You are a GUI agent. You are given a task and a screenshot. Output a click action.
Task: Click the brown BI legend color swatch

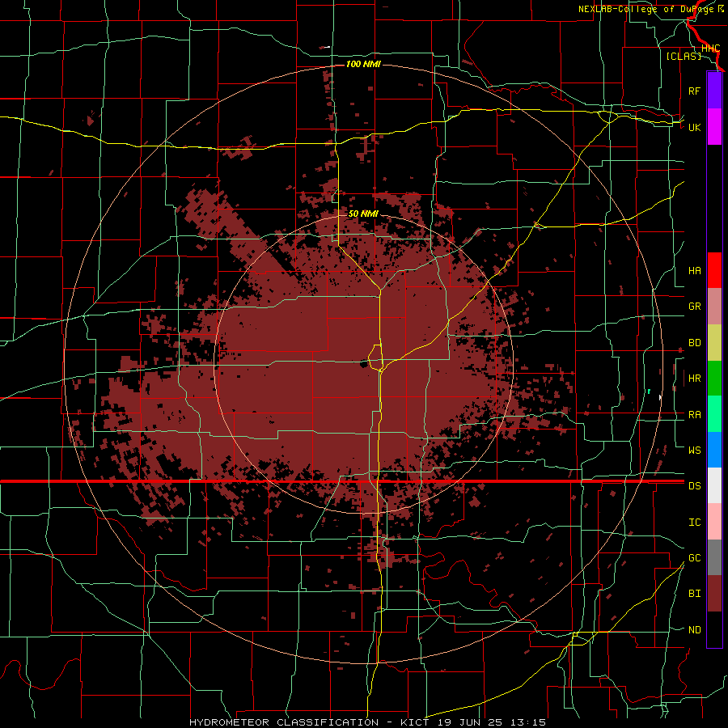[714, 594]
